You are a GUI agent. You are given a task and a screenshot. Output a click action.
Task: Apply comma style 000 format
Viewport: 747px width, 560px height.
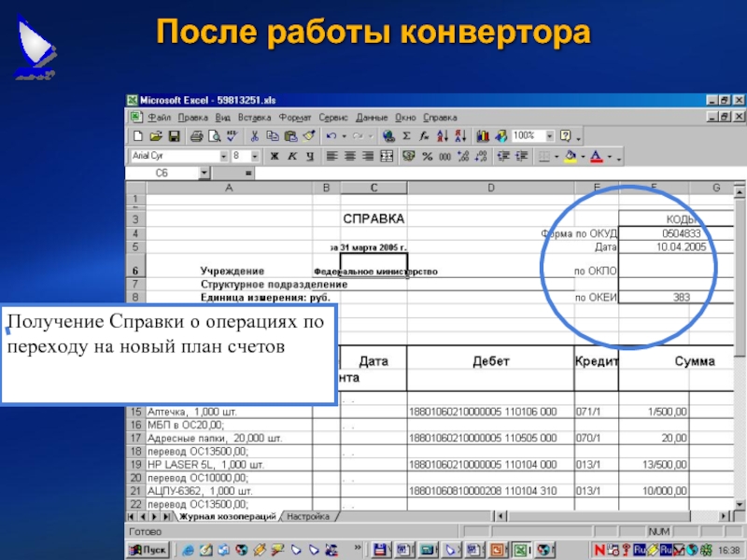445,156
